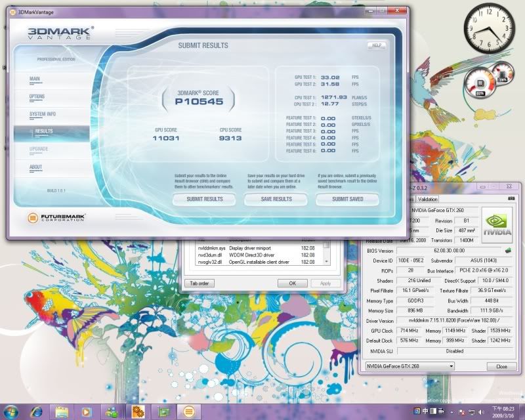525x420 pixels.
Task: Click the SUBMIT RESULTS button
Action: pos(204,199)
